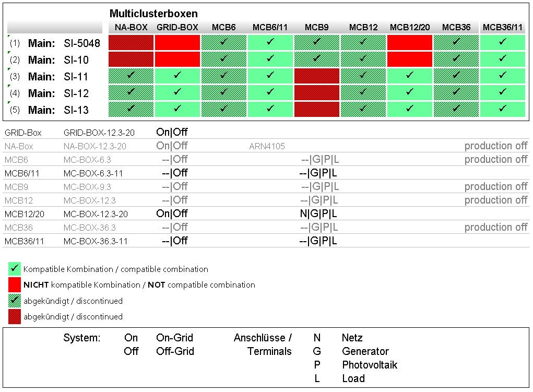Image resolution: width=533 pixels, height=392 pixels.
Task: Click the checkmark for SI-10 under MCB36/11
Action: (502, 59)
